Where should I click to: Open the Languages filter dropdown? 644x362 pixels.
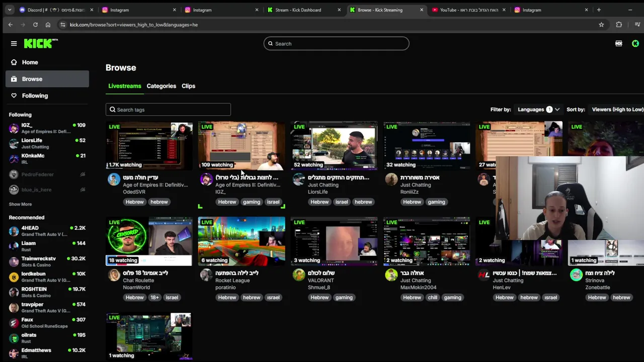tap(538, 110)
